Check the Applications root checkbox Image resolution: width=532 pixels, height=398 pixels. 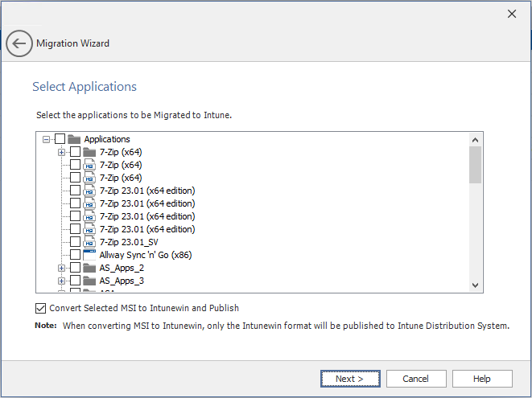(x=60, y=139)
